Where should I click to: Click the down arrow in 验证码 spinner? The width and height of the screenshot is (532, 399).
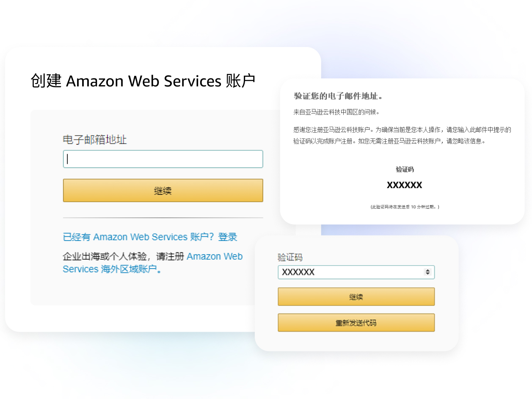coord(428,274)
